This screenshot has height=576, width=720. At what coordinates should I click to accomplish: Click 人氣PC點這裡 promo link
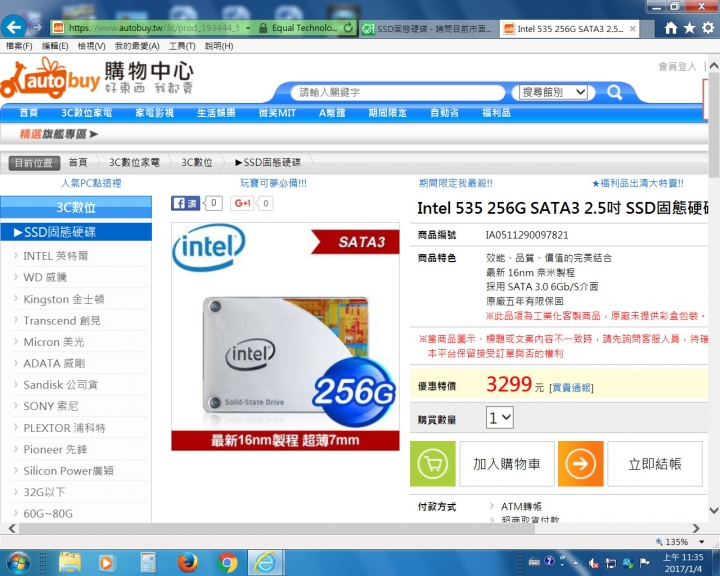91,183
